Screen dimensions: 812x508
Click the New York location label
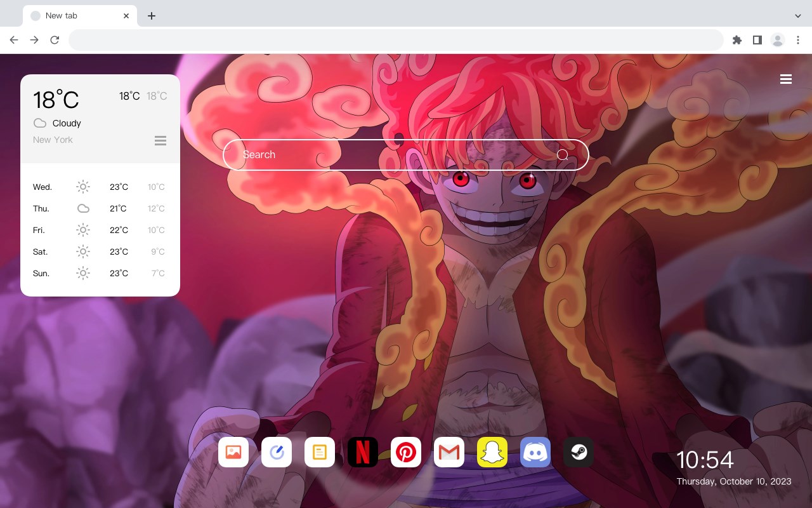(x=53, y=140)
